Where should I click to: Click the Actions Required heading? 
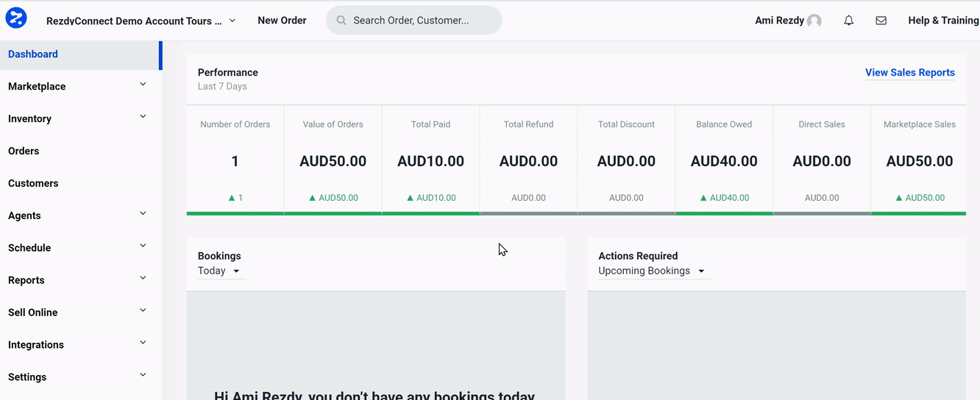pyautogui.click(x=638, y=256)
